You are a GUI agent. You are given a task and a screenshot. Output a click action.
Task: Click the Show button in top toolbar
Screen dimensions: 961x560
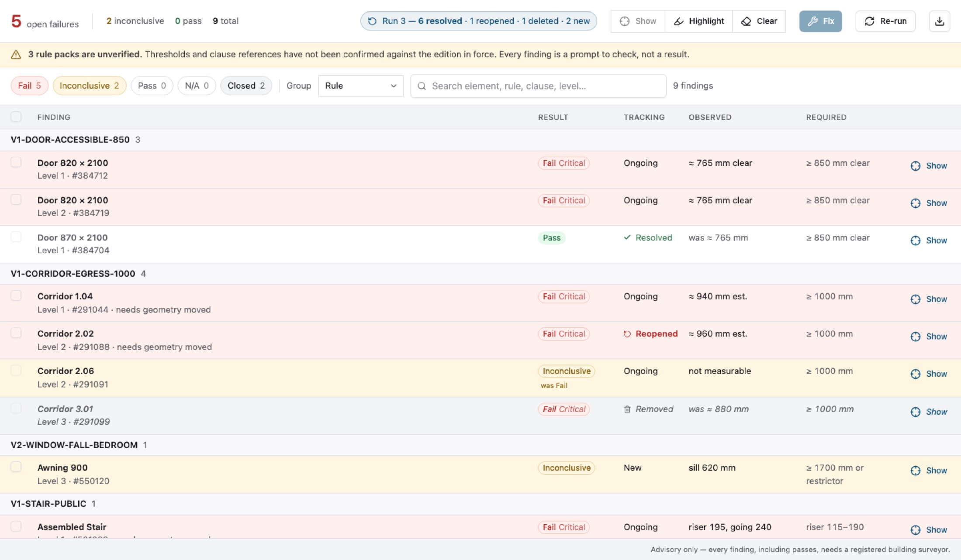point(638,21)
